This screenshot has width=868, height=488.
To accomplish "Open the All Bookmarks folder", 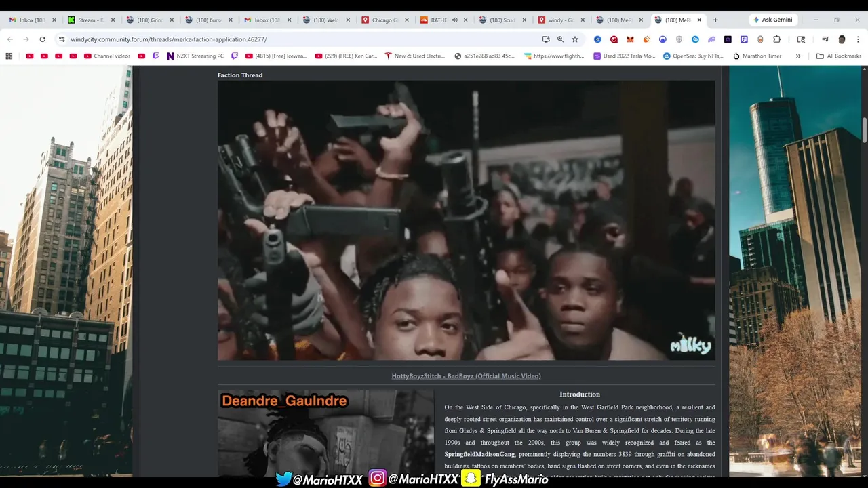I will pos(839,56).
